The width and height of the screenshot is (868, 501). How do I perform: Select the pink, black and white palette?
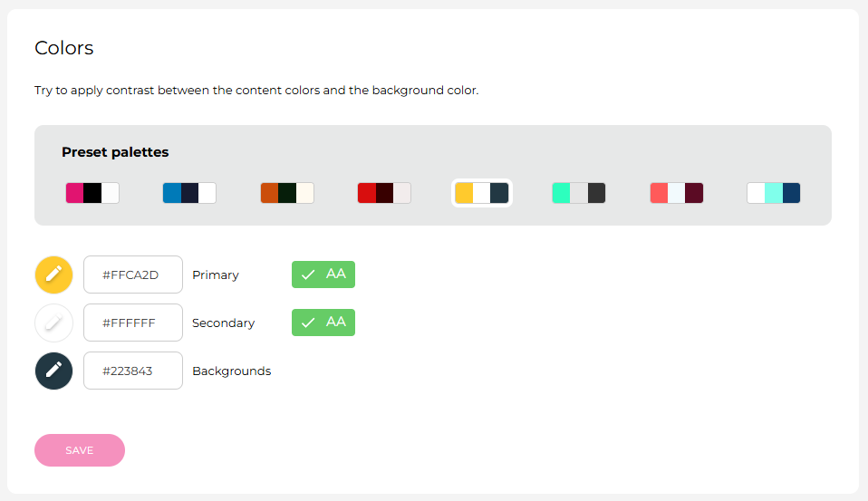coord(92,193)
